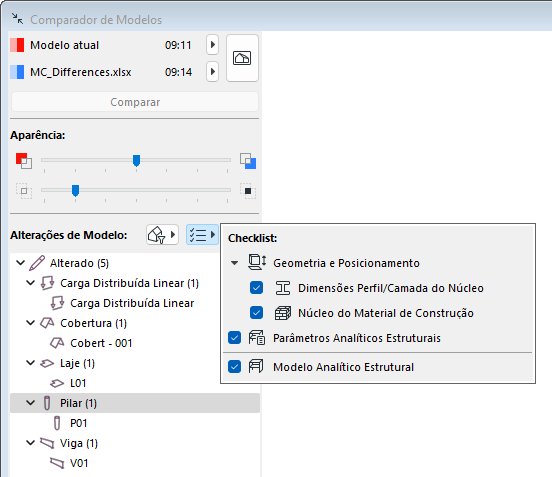Screen dimensions: 552x477
Task: Click the collapse arrows icon beside Comparador de Modelos
Action: pos(17,19)
